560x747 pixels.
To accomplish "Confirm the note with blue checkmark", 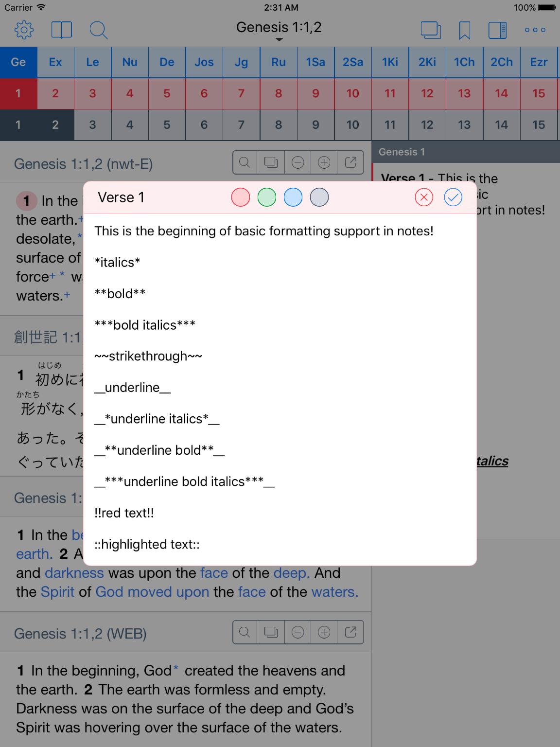I will pos(453,197).
